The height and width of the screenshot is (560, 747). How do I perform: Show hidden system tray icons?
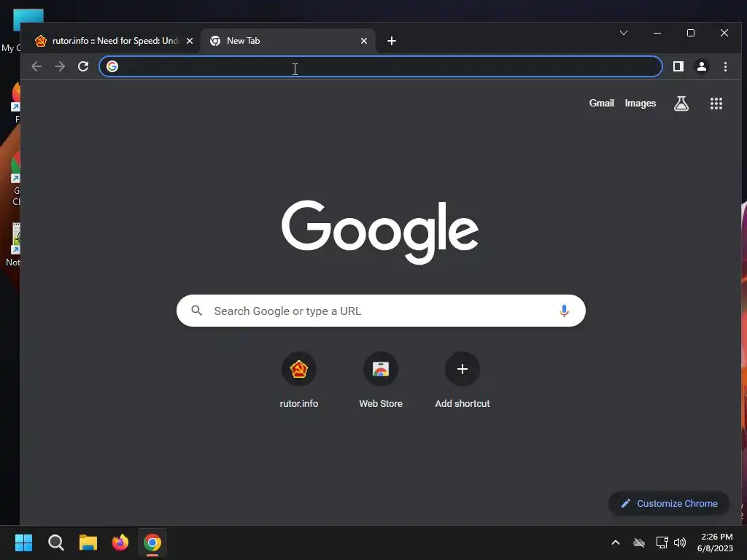click(x=616, y=542)
